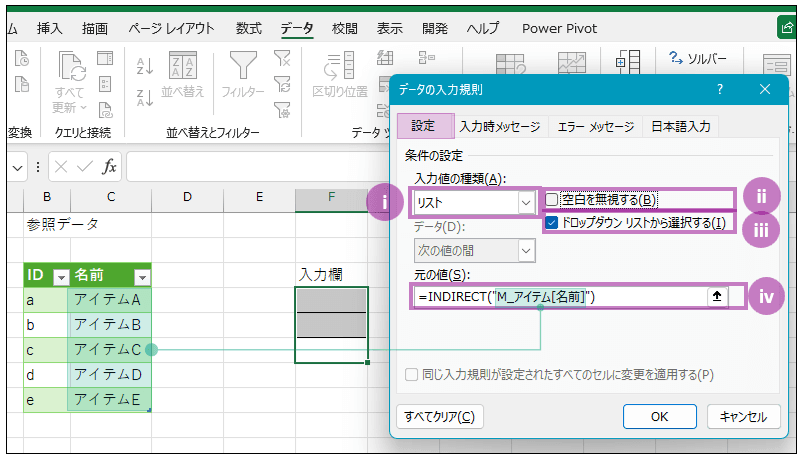Select the データ ribbon tab
This screenshot has height=460, width=805.
coord(296,28)
